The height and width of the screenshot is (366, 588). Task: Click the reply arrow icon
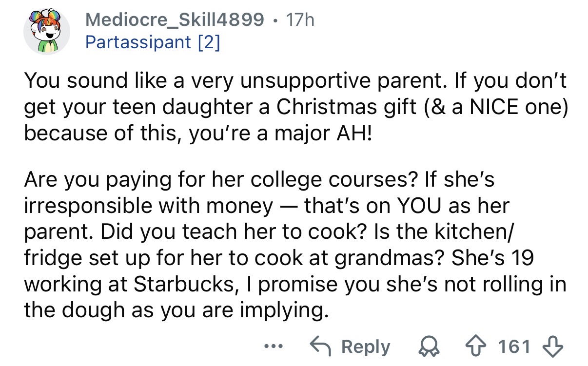[x=320, y=346]
